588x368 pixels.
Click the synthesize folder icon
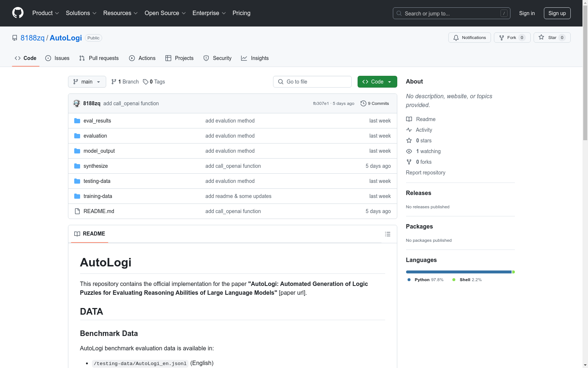click(77, 166)
